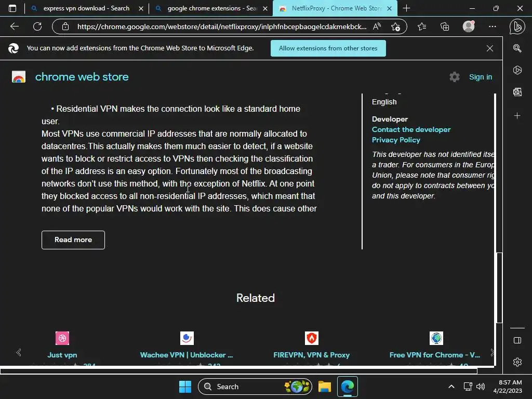Image resolution: width=532 pixels, height=399 pixels.
Task: Click the Developer heading text
Action: pos(390,119)
